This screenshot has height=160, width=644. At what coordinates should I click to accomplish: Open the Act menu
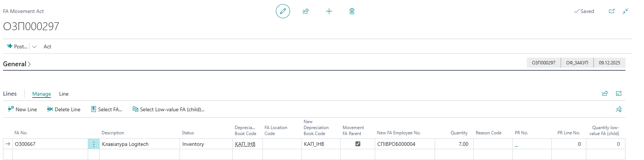(x=47, y=47)
